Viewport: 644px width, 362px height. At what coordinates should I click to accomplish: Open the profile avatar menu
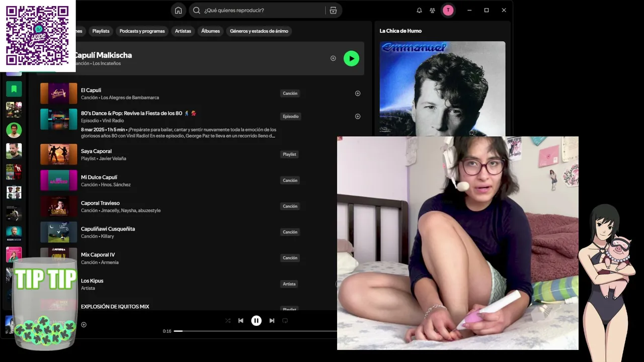pos(448,10)
